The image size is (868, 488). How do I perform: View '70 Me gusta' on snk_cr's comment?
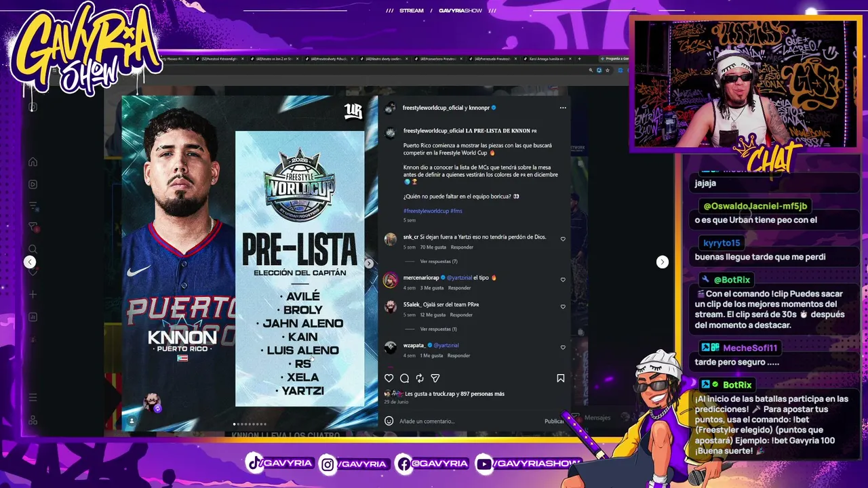[433, 247]
